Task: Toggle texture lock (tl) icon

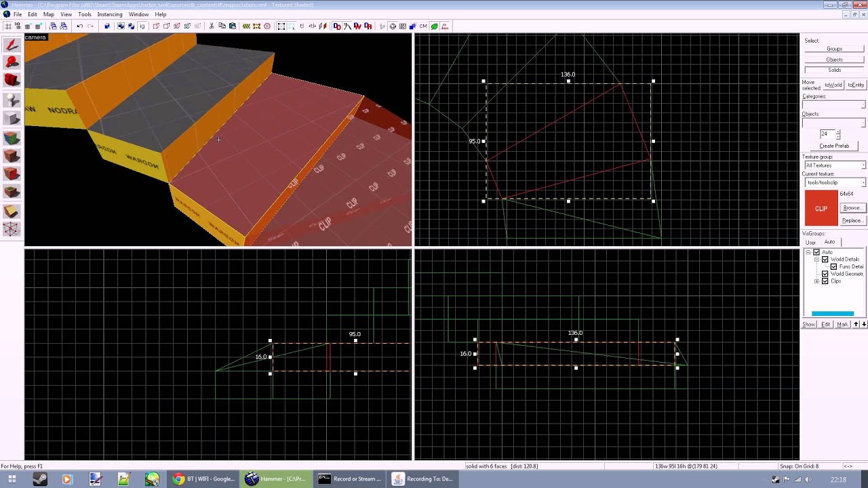Action: pos(301,26)
